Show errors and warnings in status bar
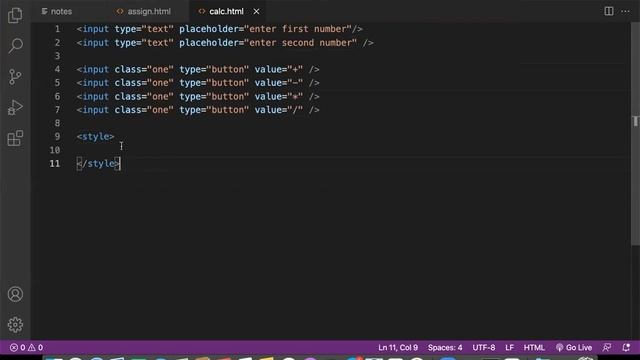 pyautogui.click(x=27, y=347)
